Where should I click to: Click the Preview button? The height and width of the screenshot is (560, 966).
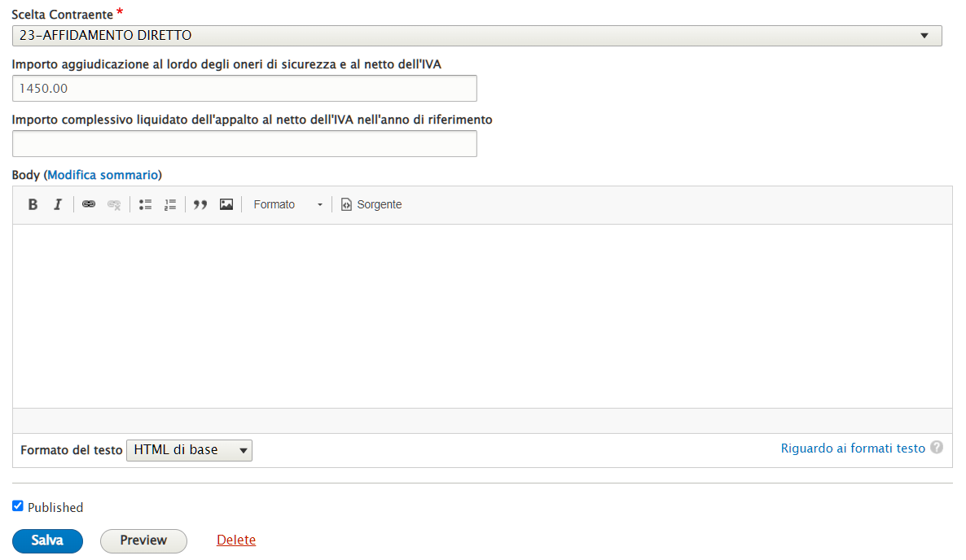coord(143,540)
